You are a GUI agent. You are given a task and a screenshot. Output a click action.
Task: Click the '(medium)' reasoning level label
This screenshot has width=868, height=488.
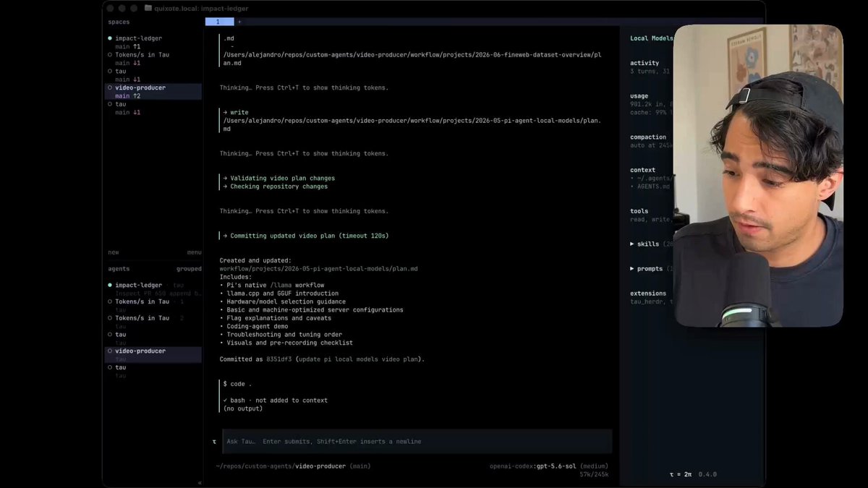(594, 466)
